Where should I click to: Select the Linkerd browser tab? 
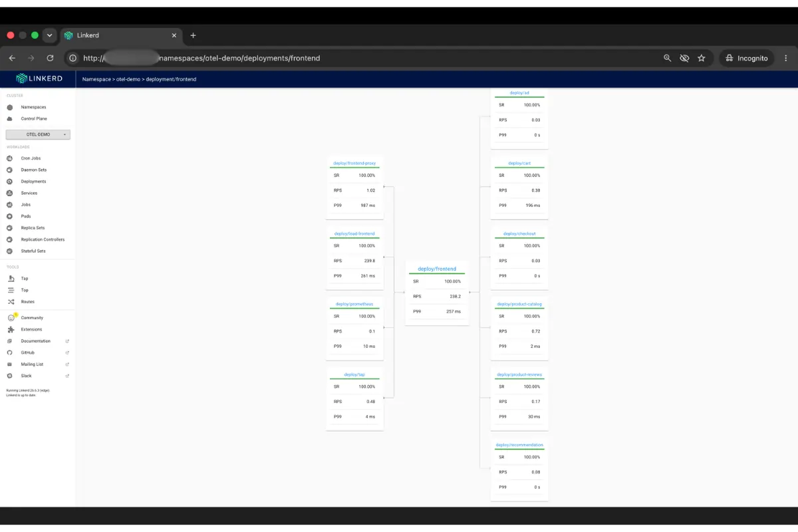point(121,35)
